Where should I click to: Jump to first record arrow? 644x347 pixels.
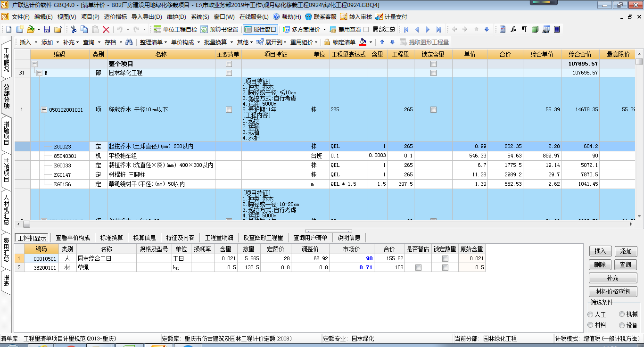pos(406,29)
